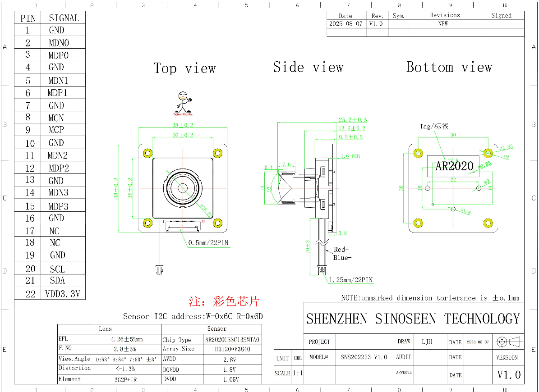Click the 0.5mm/22PIN connector label
This screenshot has height=392, width=539.
point(208,243)
